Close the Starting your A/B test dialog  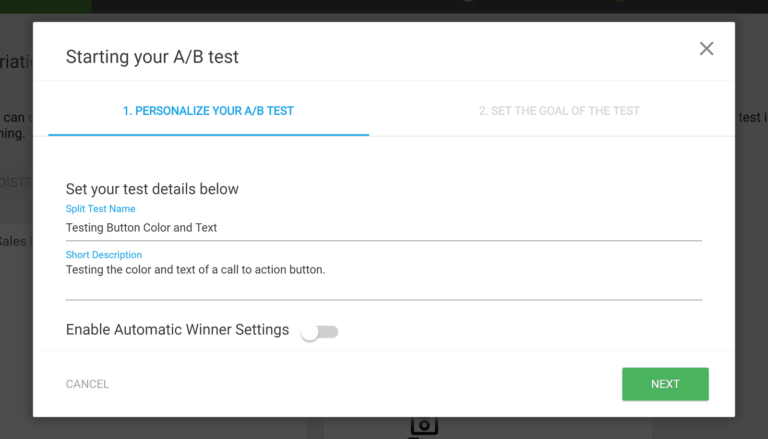point(706,49)
